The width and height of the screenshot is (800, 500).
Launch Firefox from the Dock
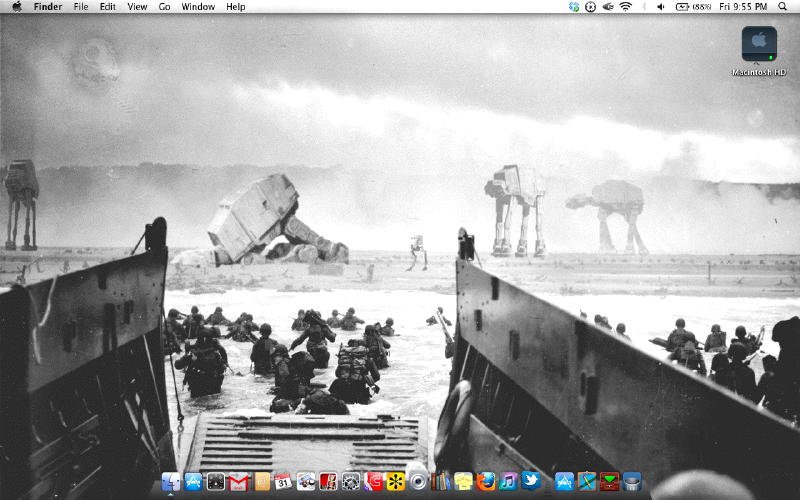(486, 481)
